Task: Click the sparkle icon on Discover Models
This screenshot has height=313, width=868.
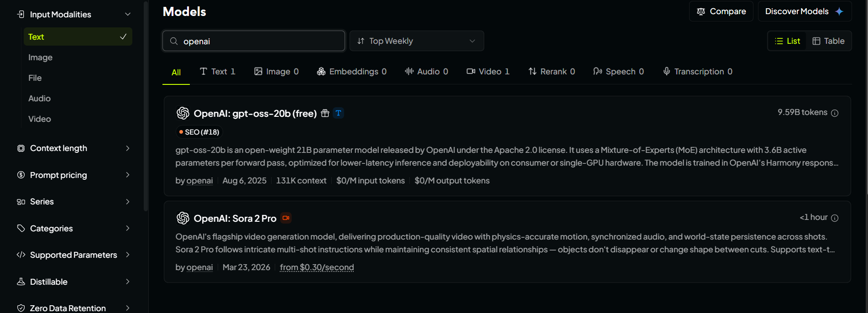Action: pos(839,11)
